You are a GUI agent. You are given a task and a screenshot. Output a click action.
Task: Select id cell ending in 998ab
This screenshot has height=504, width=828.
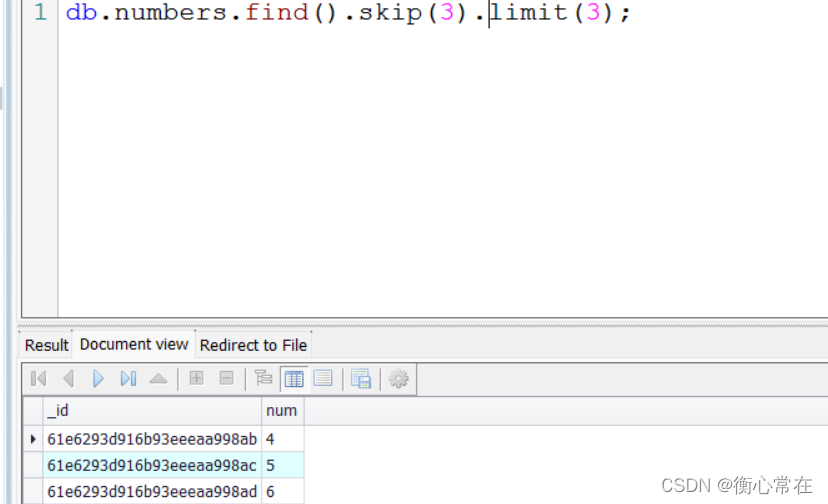152,439
